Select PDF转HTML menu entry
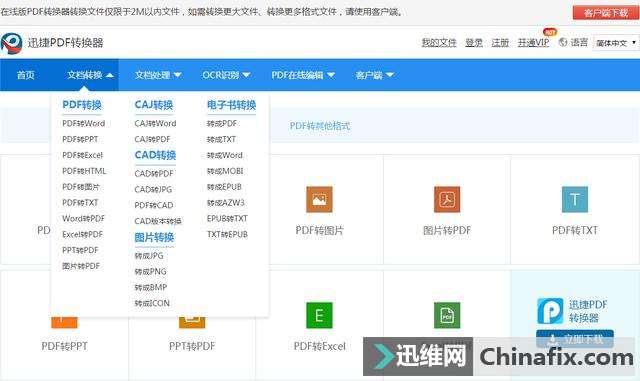This screenshot has width=640, height=381. click(84, 171)
